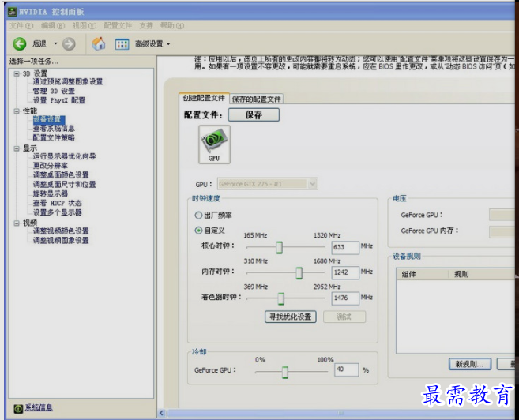Click the 保存 profile button
Viewport: 519px width, 420px height.
tap(254, 114)
